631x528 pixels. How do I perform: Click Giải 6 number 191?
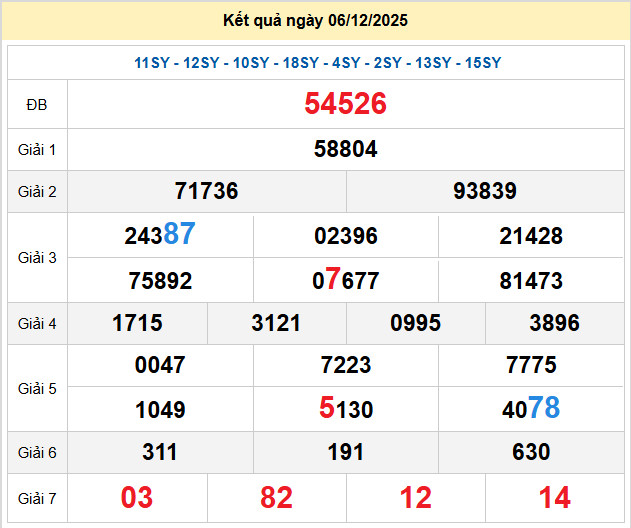[x=345, y=452]
